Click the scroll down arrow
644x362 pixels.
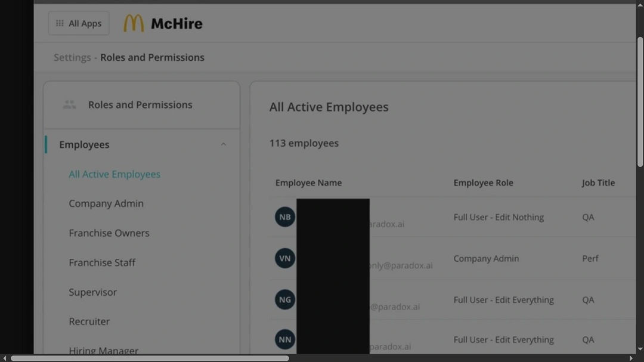tap(640, 349)
